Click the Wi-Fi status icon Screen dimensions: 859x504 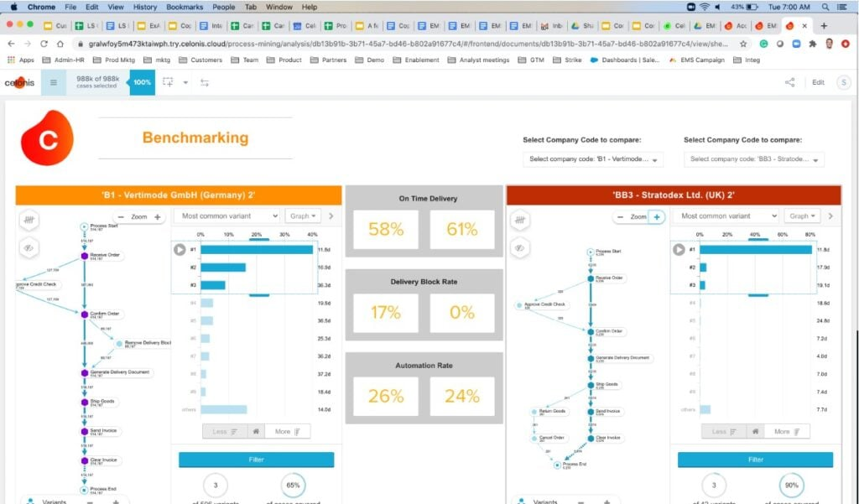[x=705, y=7]
